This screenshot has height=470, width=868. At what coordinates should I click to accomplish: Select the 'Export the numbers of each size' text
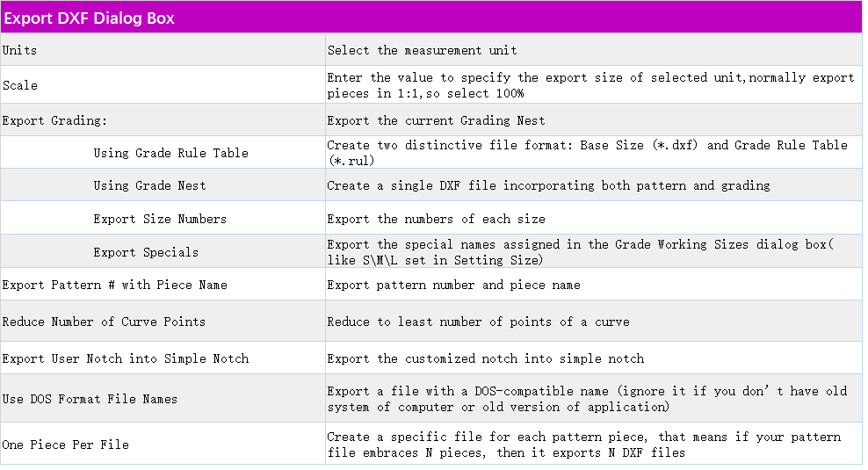coord(436,219)
